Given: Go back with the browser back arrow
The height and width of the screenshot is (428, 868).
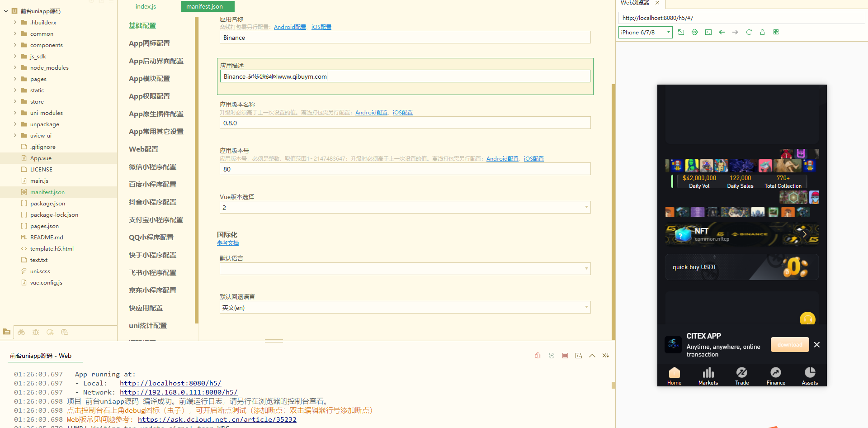Looking at the screenshot, I should coord(722,32).
